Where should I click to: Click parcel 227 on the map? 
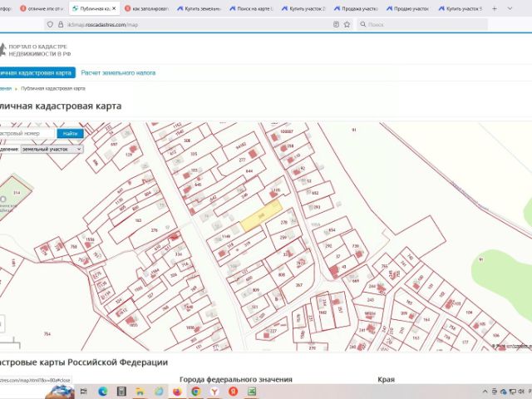(273, 331)
